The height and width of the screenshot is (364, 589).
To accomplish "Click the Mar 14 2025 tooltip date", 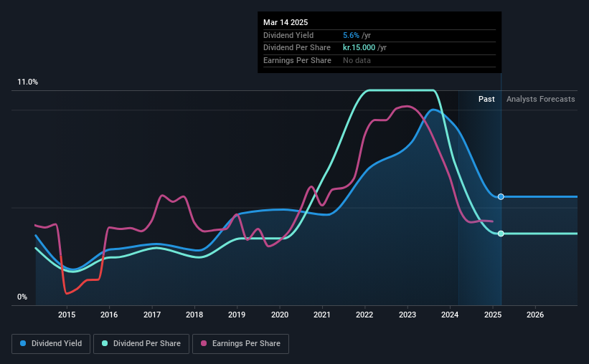I will [286, 22].
